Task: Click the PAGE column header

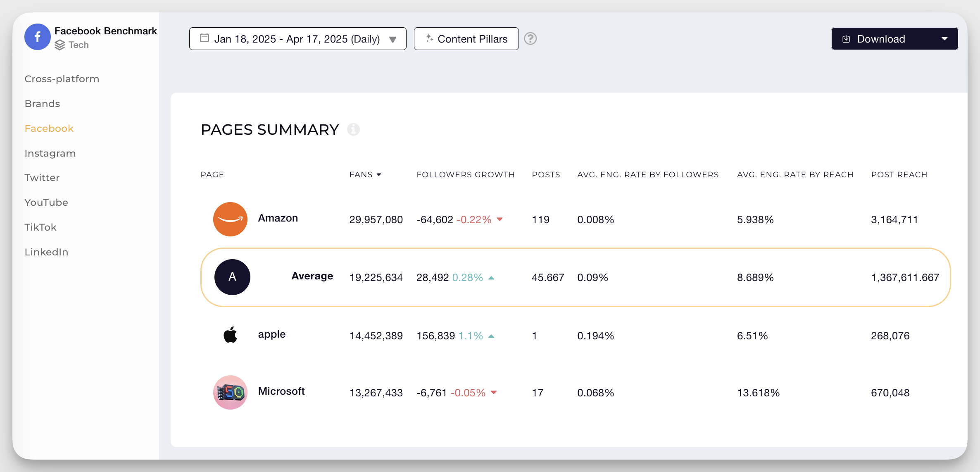Action: [212, 175]
